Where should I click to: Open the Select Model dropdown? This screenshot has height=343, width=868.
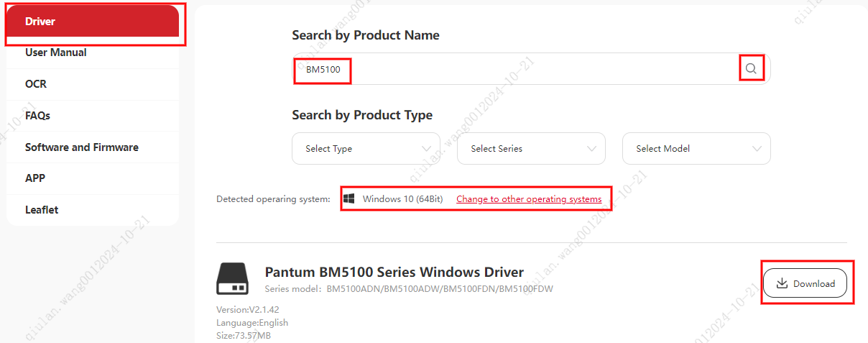(x=696, y=148)
